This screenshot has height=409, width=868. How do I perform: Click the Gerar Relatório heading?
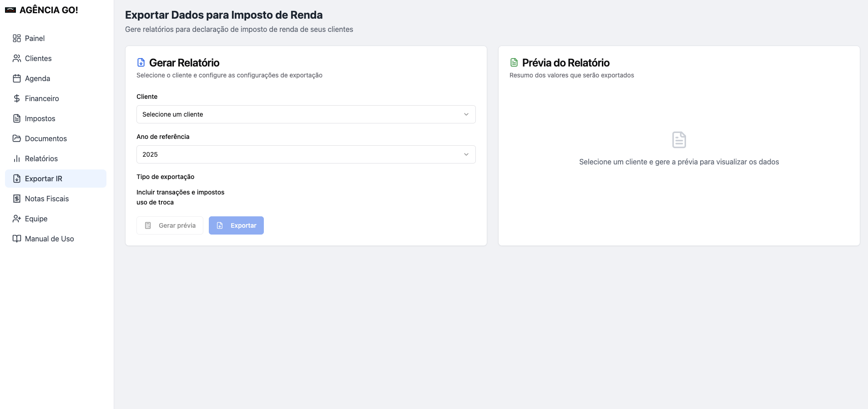coord(184,62)
